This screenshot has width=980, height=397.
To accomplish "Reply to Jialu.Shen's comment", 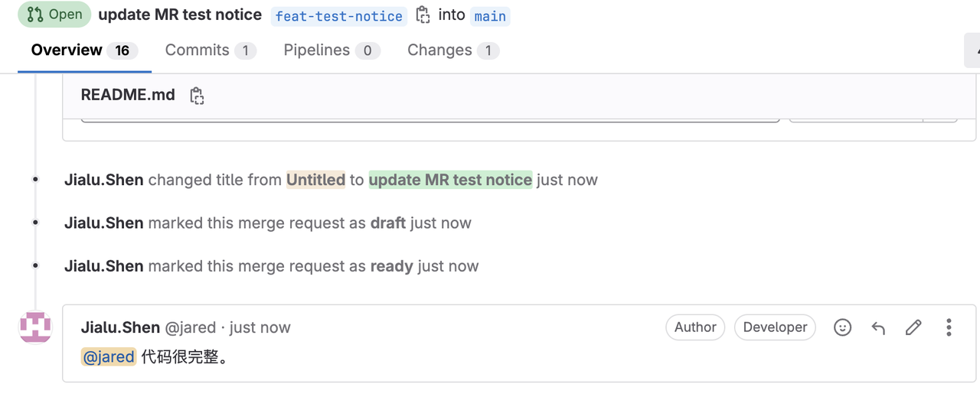I will pyautogui.click(x=878, y=327).
